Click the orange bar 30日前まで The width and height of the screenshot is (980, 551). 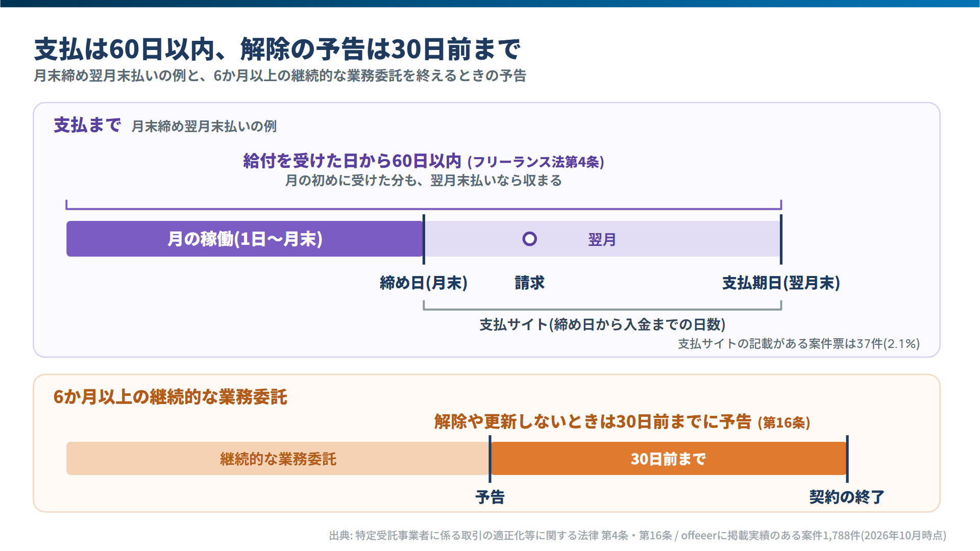(x=669, y=459)
